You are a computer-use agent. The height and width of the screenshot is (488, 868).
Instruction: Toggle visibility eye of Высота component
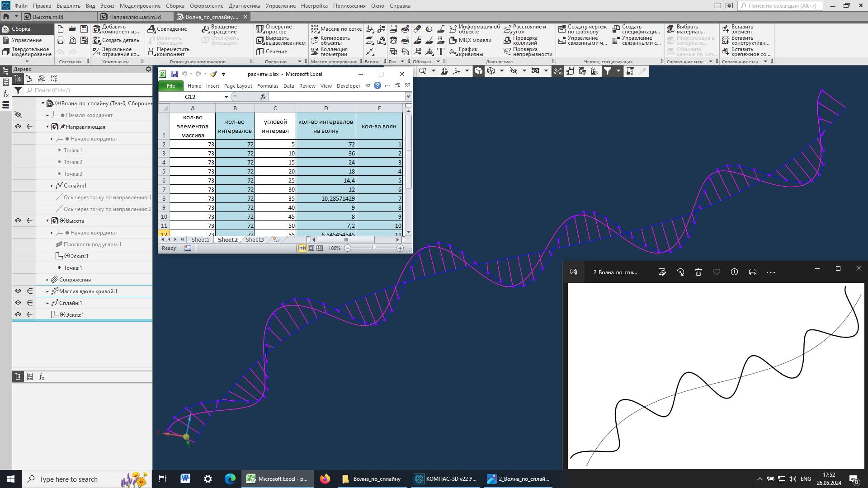pyautogui.click(x=18, y=221)
